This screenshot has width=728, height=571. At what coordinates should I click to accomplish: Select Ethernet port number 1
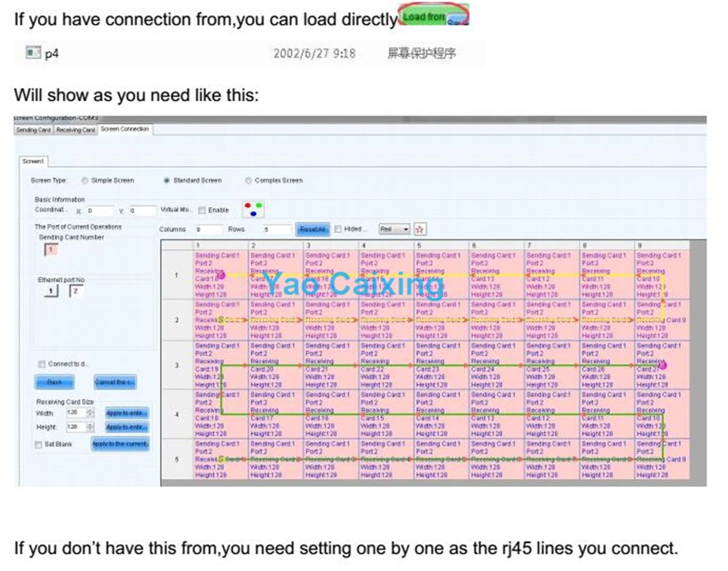pos(51,292)
